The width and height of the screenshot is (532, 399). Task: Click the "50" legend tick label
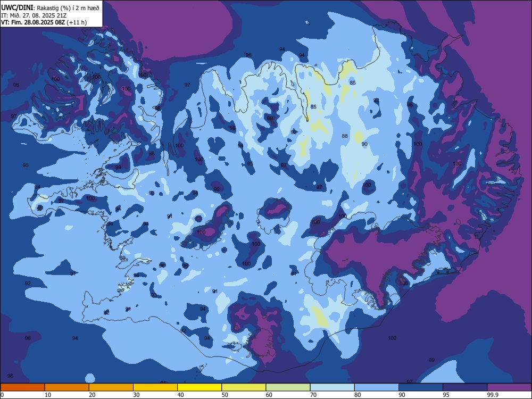[225, 395]
